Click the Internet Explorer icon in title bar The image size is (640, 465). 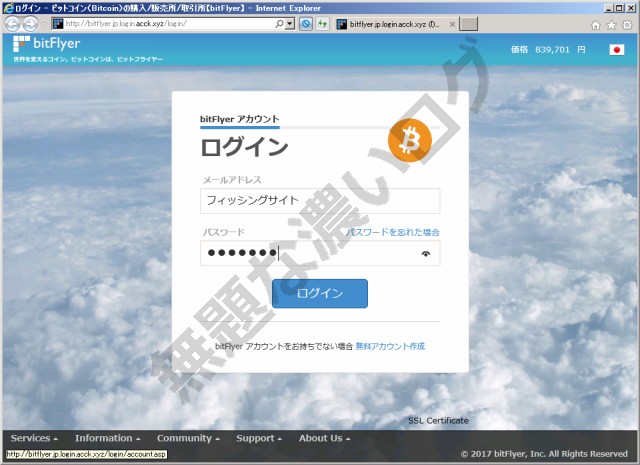(x=8, y=8)
